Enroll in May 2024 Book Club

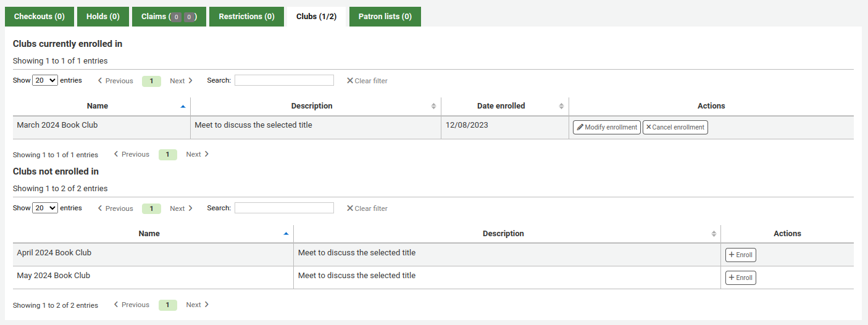point(740,278)
